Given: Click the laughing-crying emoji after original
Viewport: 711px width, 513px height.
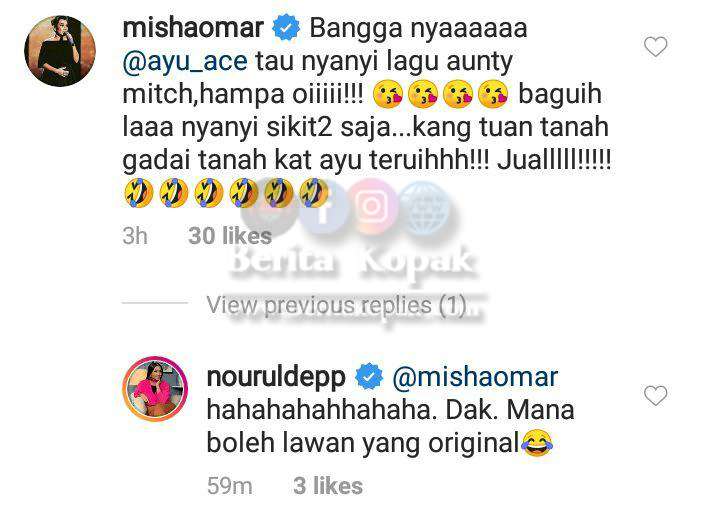Looking at the screenshot, I should [537, 442].
